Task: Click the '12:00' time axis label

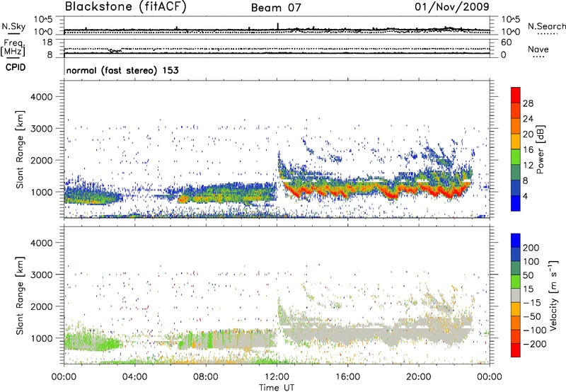Action: (277, 377)
